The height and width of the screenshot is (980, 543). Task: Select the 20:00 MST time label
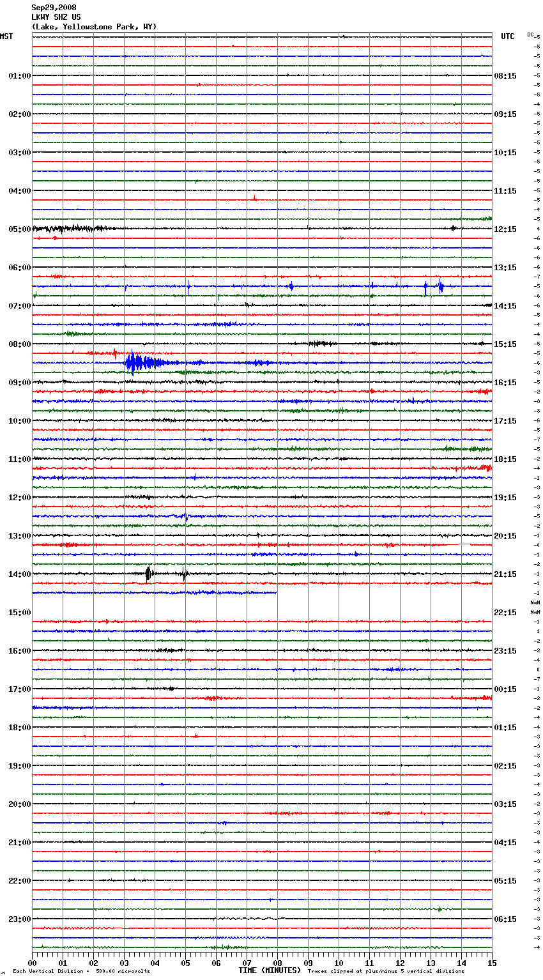[x=20, y=804]
